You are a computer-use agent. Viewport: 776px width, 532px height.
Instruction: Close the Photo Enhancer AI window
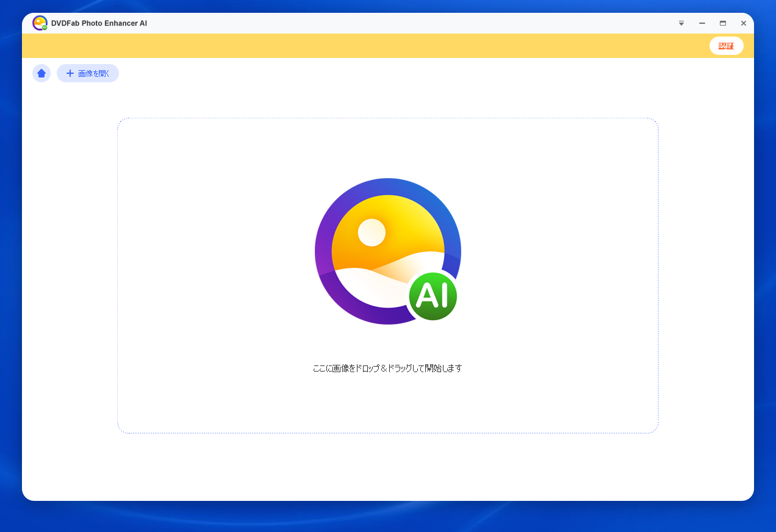(744, 23)
